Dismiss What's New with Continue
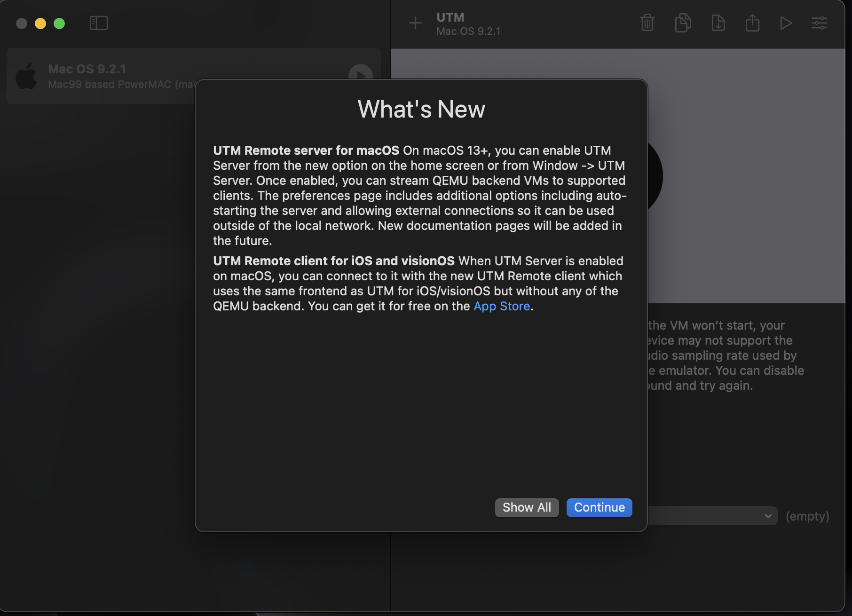Viewport: 852px width, 616px height. (599, 507)
